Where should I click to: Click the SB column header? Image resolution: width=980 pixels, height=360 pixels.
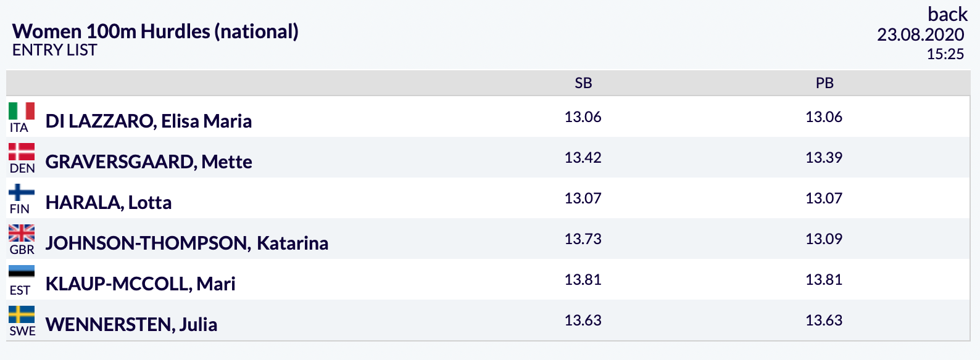click(583, 83)
